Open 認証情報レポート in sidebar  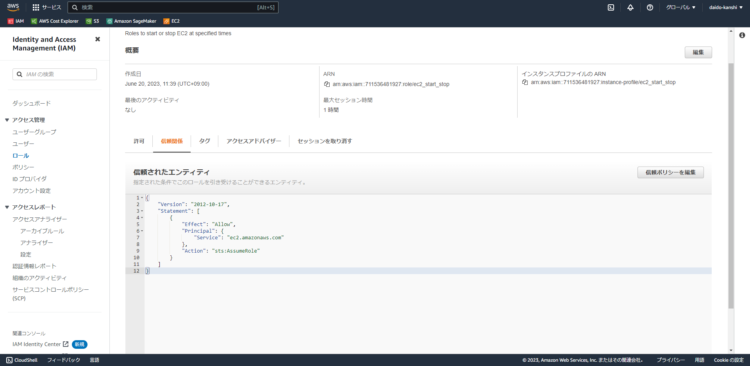pyautogui.click(x=34, y=266)
